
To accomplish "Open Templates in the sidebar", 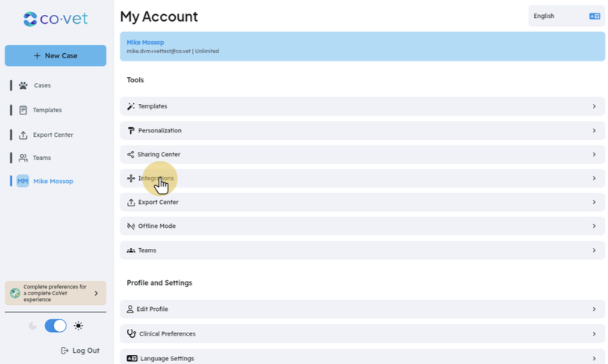I will [x=47, y=110].
